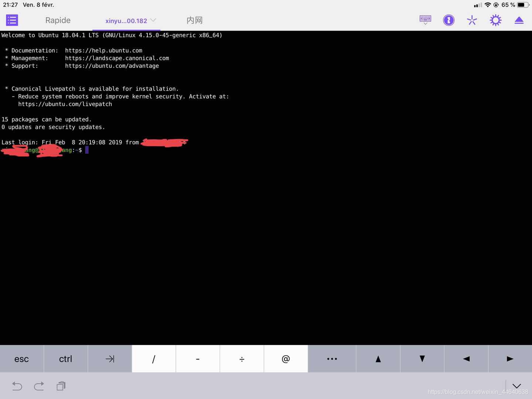Tap the redo arrow icon
The image size is (532, 399).
click(x=39, y=386)
